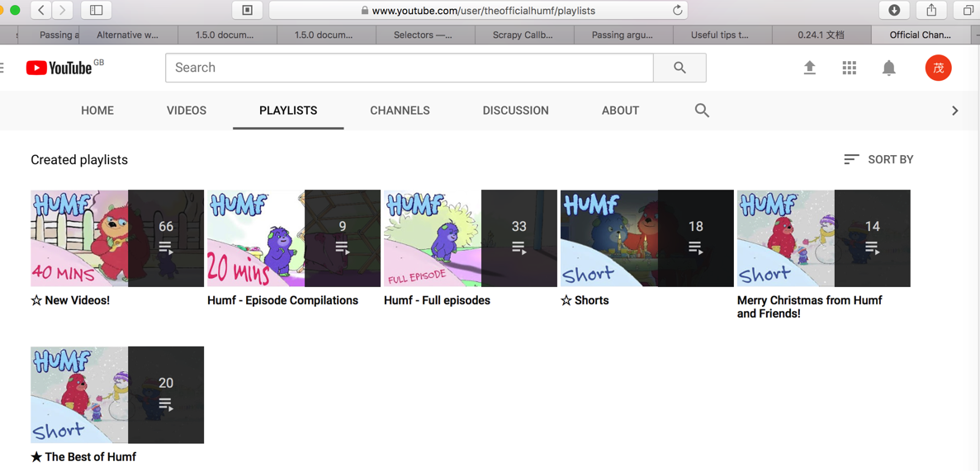
Task: Click the playlist icon under 9
Action: 342,247
